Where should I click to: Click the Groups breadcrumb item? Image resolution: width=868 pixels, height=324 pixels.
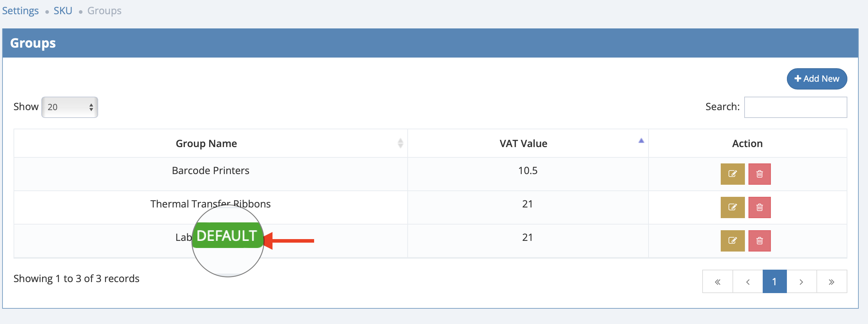click(x=104, y=11)
